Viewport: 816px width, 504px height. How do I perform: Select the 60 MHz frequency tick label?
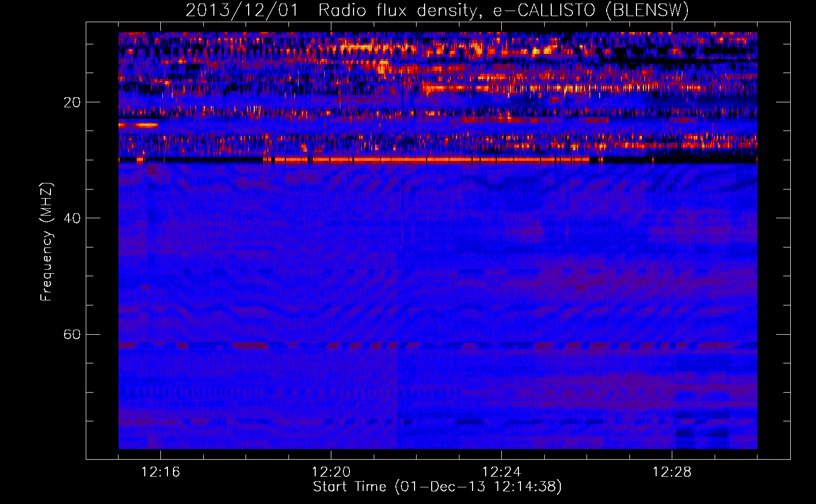click(72, 334)
